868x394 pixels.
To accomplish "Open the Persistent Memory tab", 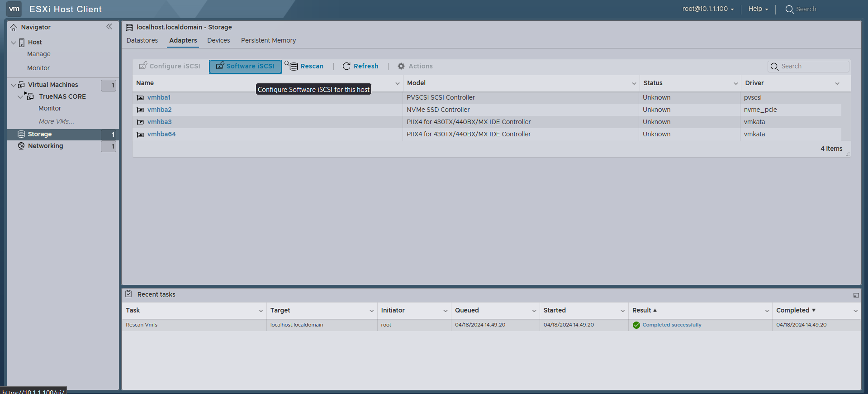I will point(268,40).
